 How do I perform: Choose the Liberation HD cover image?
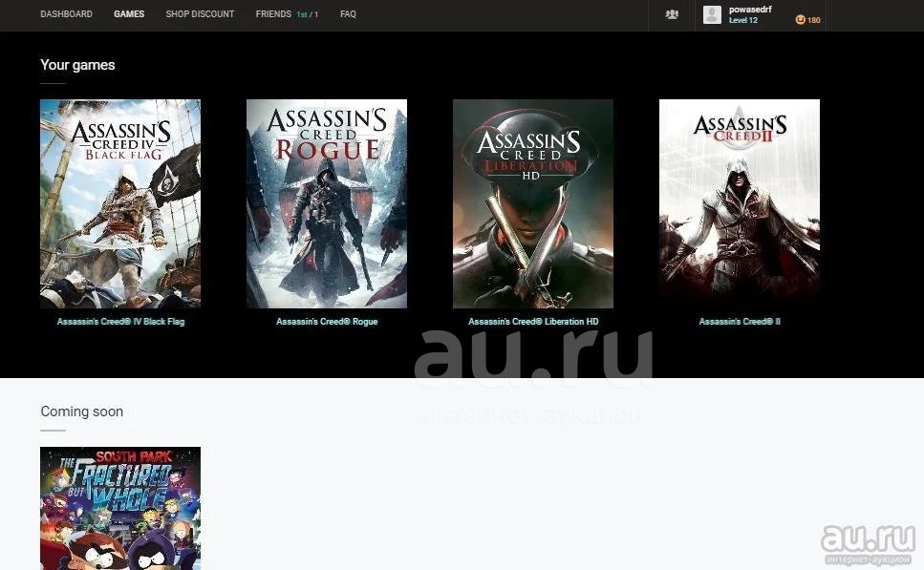[x=533, y=203]
